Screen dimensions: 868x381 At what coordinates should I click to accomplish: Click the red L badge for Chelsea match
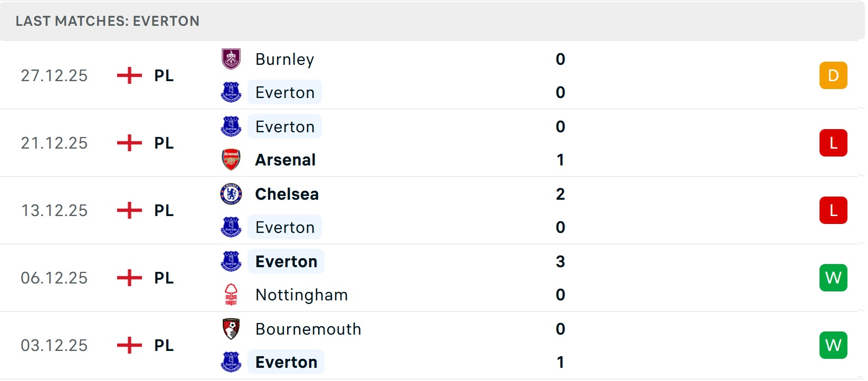(x=833, y=210)
